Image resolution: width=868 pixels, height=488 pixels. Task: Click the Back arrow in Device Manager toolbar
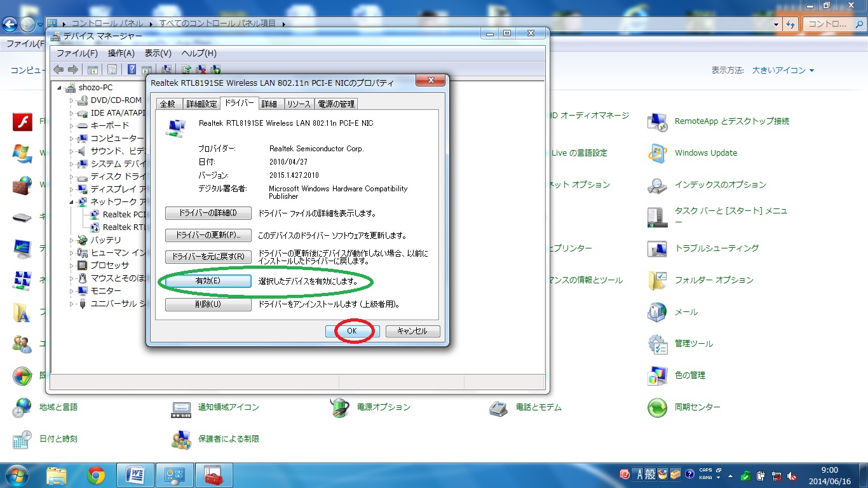(x=58, y=69)
